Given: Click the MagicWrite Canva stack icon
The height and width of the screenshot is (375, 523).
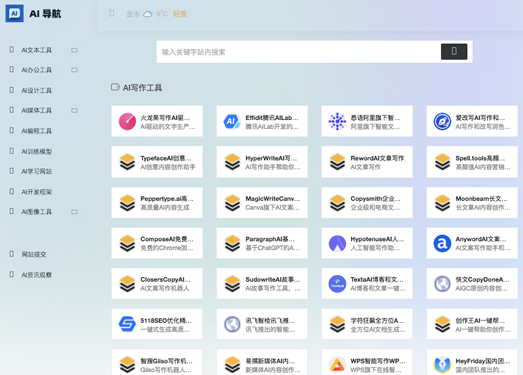Looking at the screenshot, I should tap(232, 203).
